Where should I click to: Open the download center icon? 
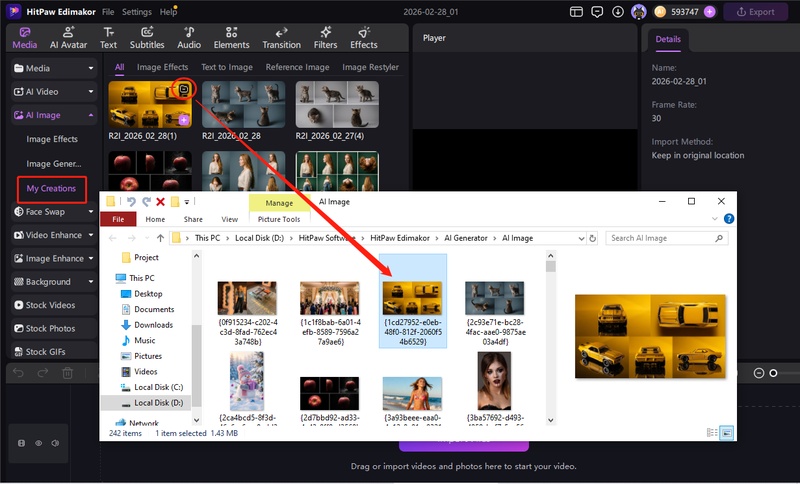click(x=617, y=12)
